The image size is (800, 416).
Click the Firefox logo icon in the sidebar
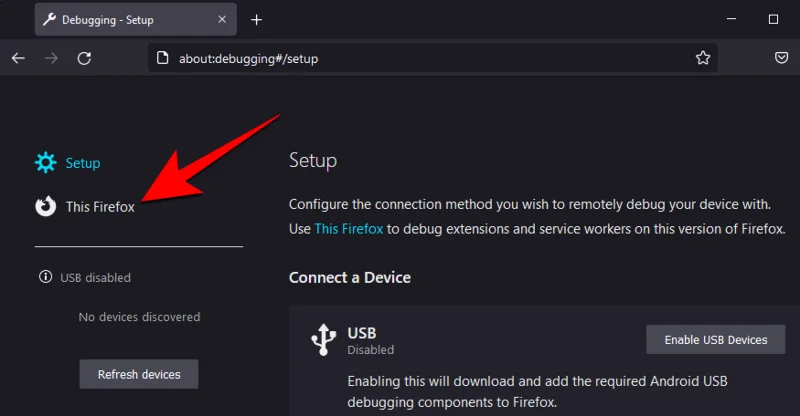tap(45, 206)
